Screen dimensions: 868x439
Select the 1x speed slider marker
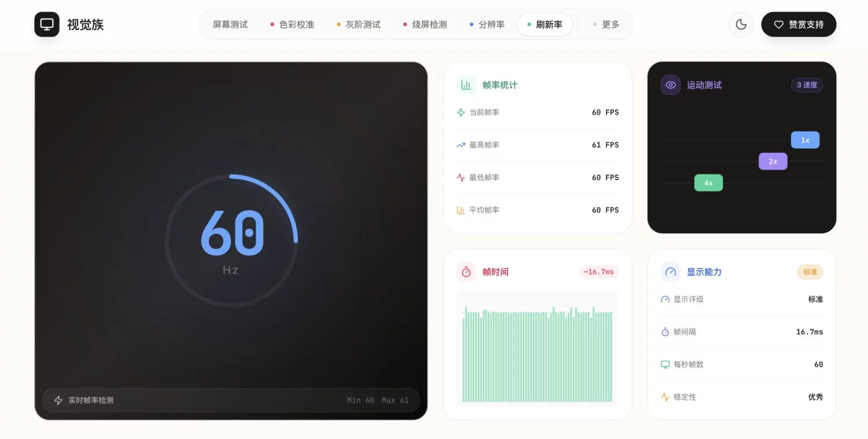tap(804, 140)
